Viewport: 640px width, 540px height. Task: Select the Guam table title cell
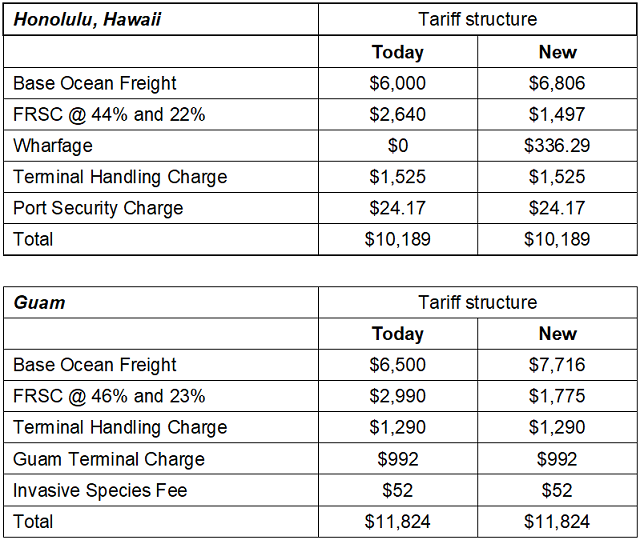39,302
